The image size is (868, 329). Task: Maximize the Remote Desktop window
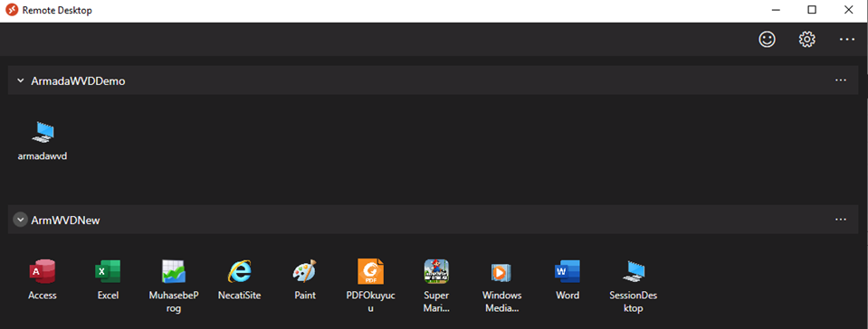(x=812, y=10)
